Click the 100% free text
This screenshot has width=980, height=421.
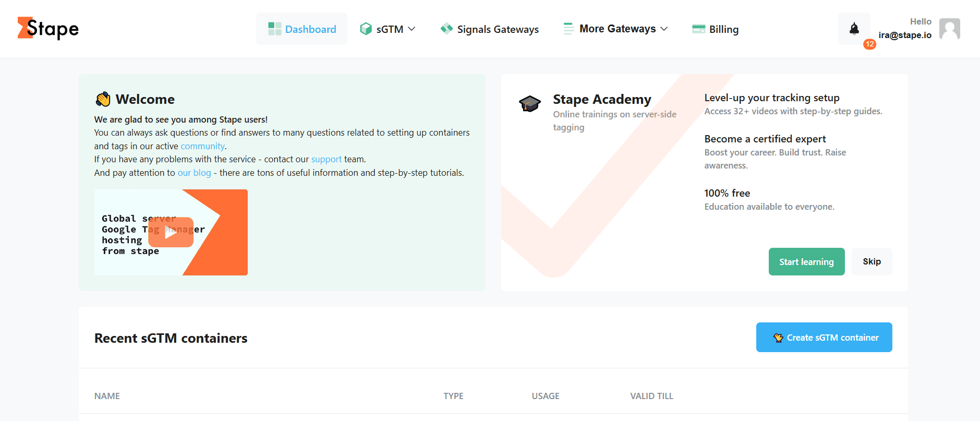pyautogui.click(x=727, y=193)
